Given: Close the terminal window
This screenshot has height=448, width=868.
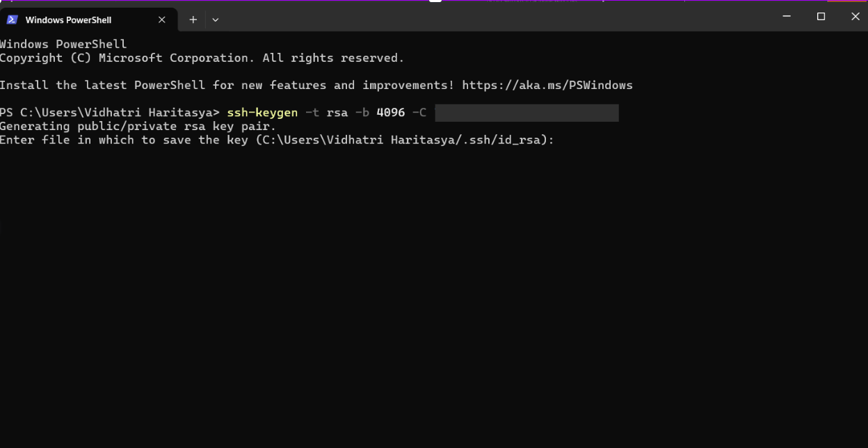Looking at the screenshot, I should 855,17.
